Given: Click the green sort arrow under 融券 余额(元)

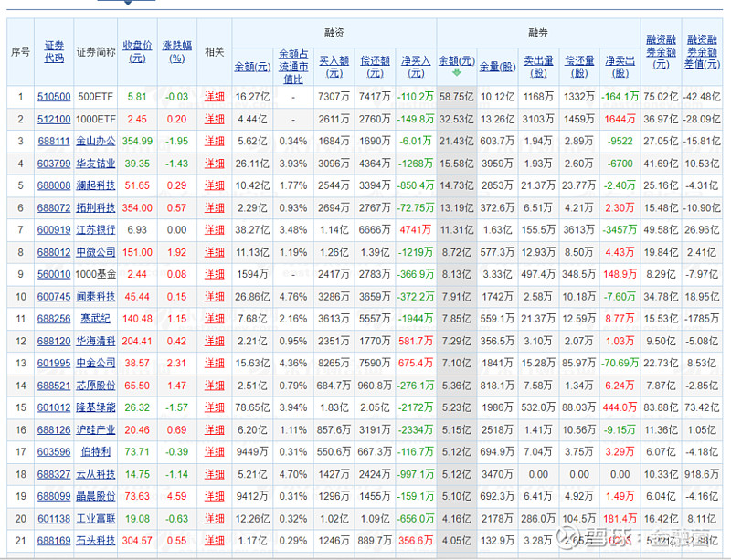Looking at the screenshot, I should (x=456, y=72).
